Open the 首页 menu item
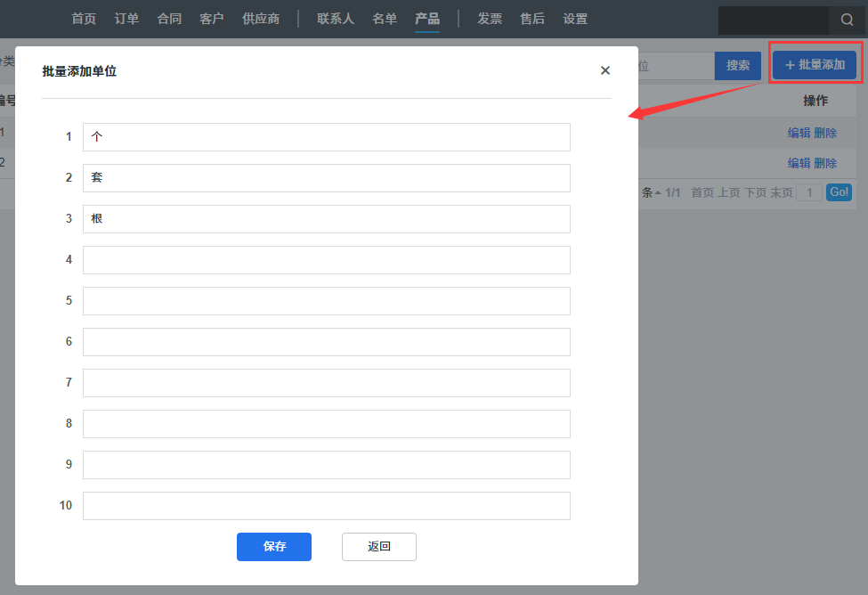 84,19
